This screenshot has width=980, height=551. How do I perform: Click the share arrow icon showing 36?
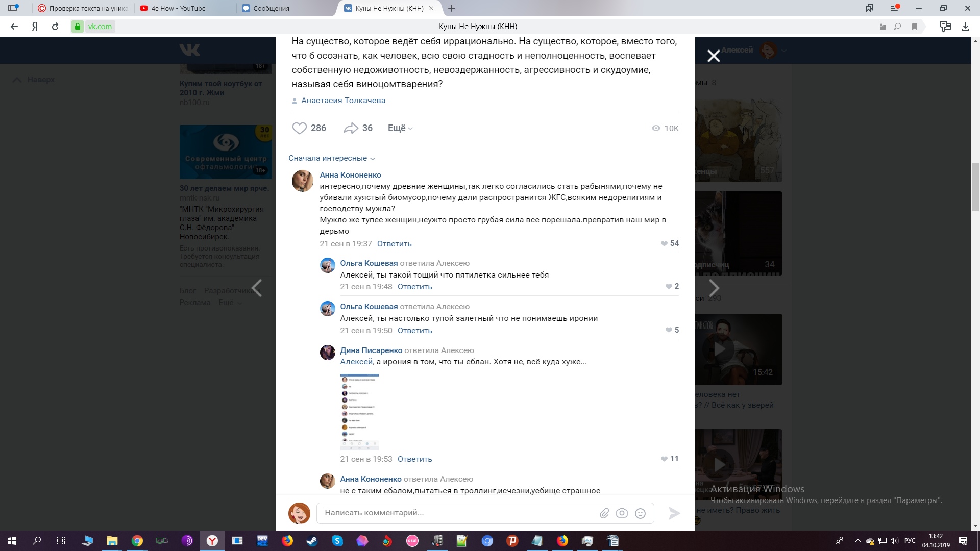tap(351, 128)
